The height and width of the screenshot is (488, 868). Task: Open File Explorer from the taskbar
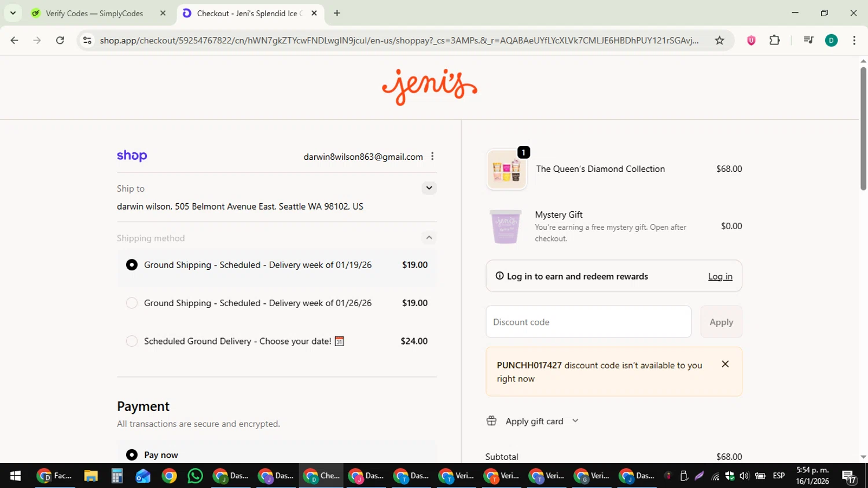[91, 476]
